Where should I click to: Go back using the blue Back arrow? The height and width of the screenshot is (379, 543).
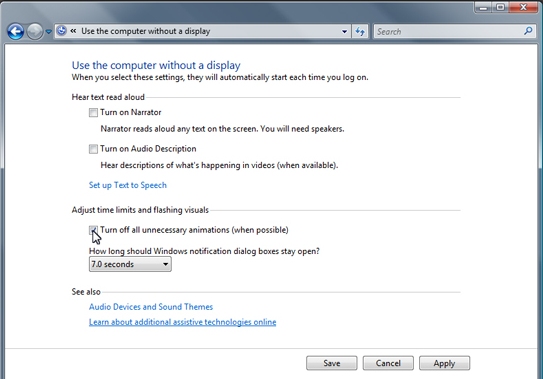[x=16, y=32]
